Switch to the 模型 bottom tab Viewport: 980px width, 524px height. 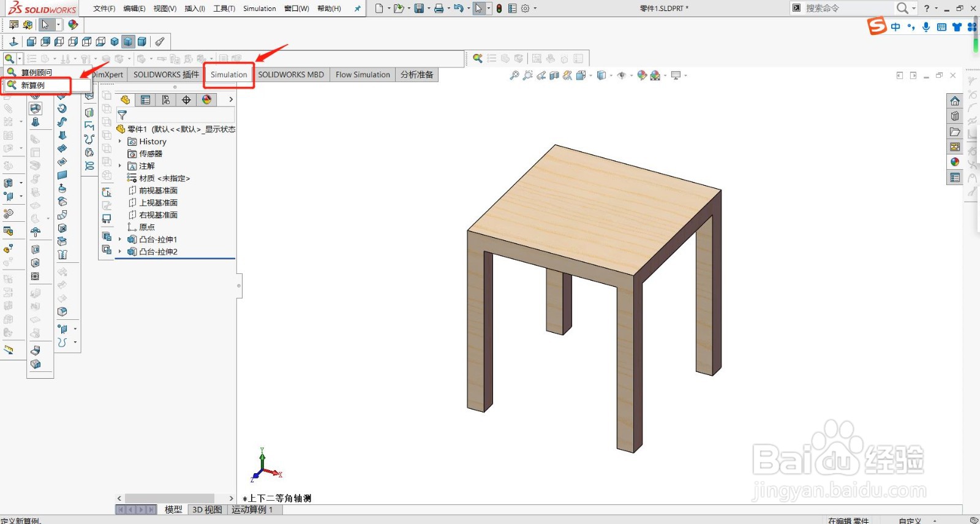pos(173,509)
